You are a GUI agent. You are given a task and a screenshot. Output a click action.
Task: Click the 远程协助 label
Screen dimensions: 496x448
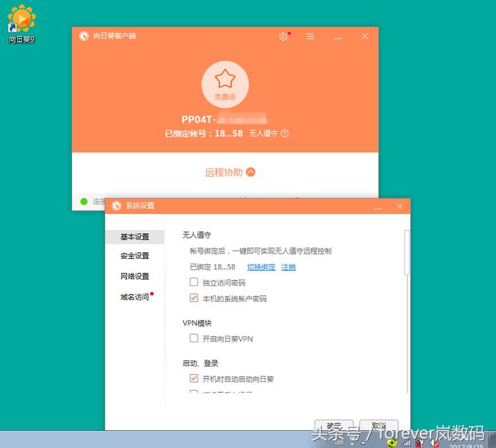click(224, 172)
